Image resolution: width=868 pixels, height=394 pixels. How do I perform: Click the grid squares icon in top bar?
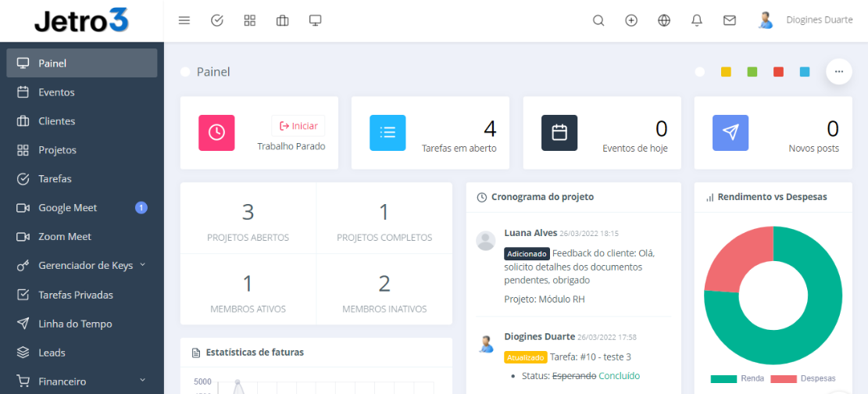point(250,20)
